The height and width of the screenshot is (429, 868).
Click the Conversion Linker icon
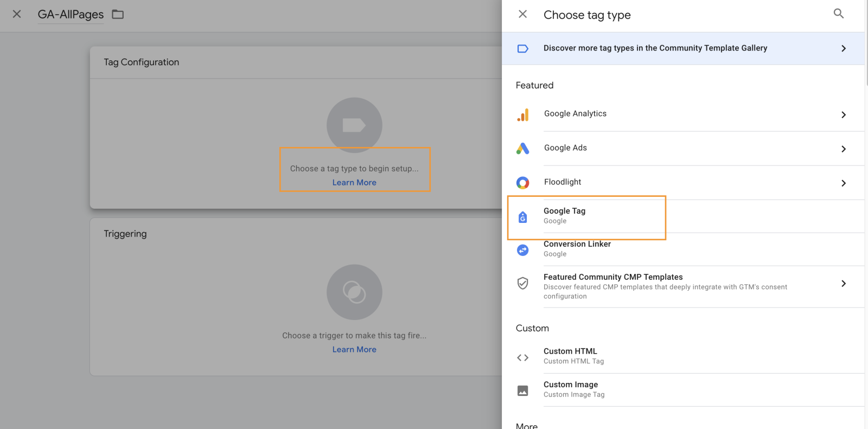(x=522, y=250)
